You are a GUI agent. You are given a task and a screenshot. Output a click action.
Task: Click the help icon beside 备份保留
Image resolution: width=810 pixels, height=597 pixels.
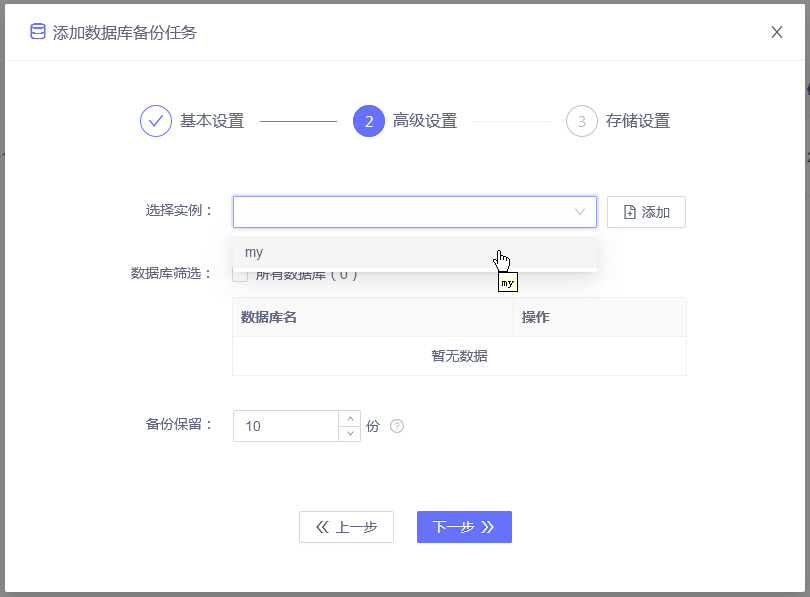click(397, 426)
